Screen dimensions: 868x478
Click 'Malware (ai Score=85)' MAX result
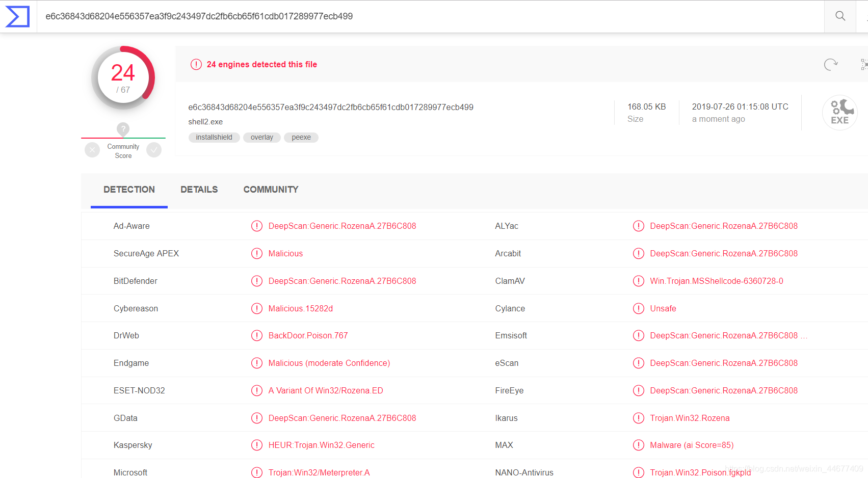pyautogui.click(x=692, y=445)
